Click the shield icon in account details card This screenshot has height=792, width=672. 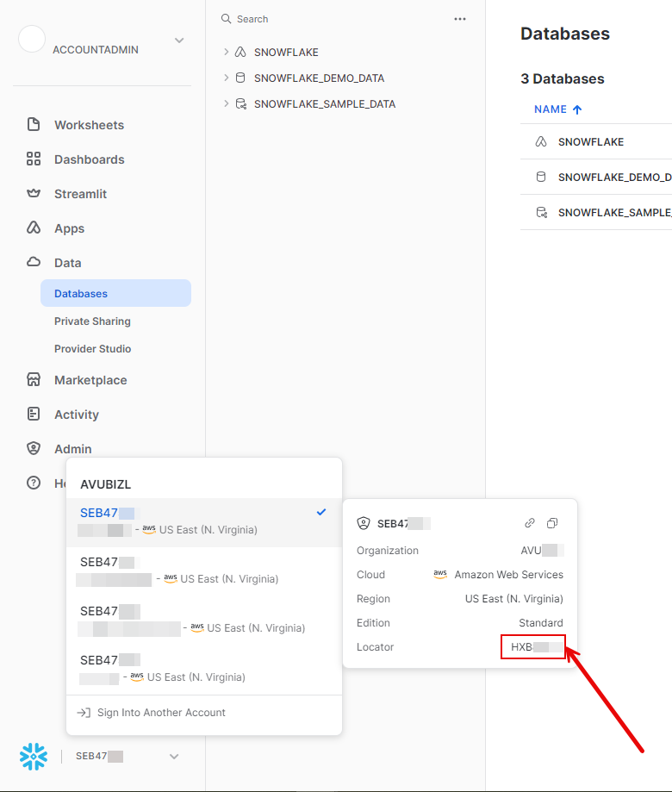pos(364,523)
